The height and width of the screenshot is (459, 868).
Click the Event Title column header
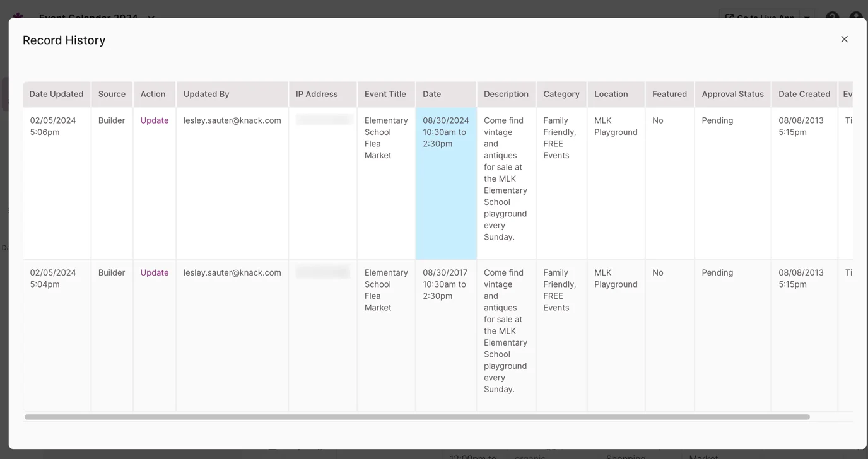(x=386, y=94)
